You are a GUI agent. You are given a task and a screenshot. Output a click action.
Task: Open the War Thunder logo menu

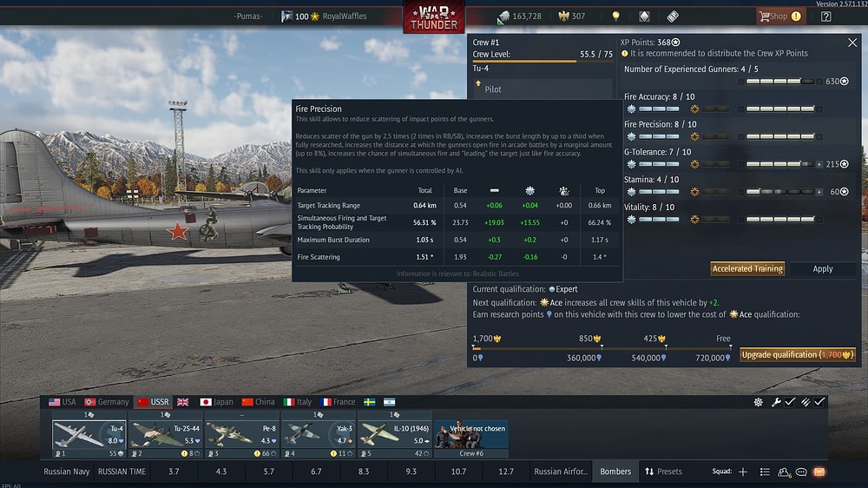pos(433,17)
